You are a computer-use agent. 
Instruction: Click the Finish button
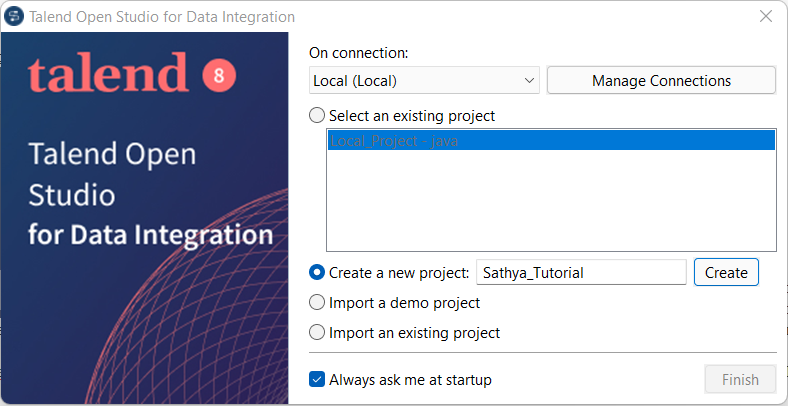click(740, 380)
